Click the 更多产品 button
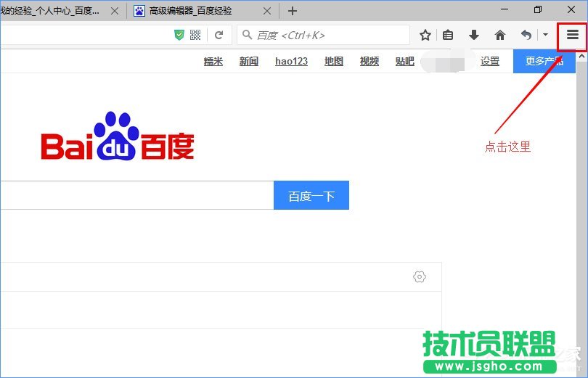The width and height of the screenshot is (588, 378). tap(544, 61)
